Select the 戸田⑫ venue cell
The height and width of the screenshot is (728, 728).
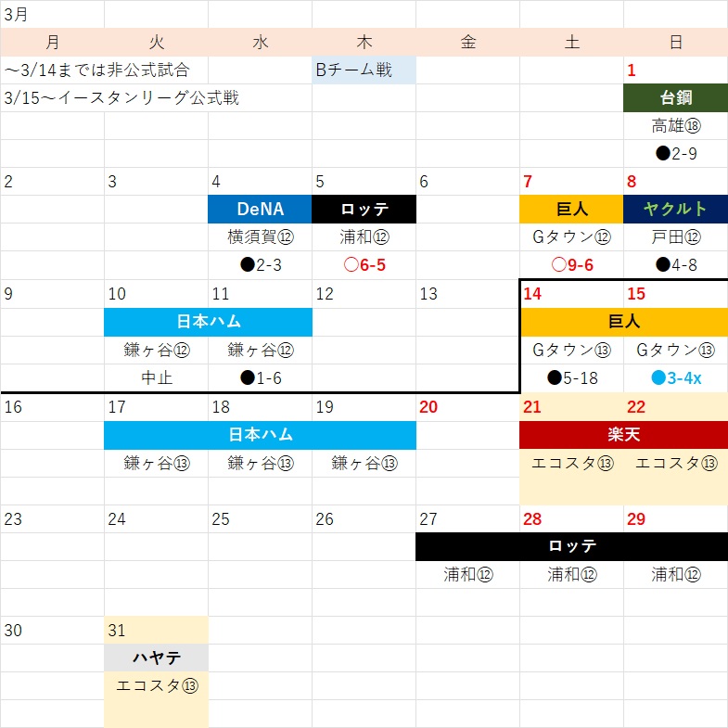675,237
